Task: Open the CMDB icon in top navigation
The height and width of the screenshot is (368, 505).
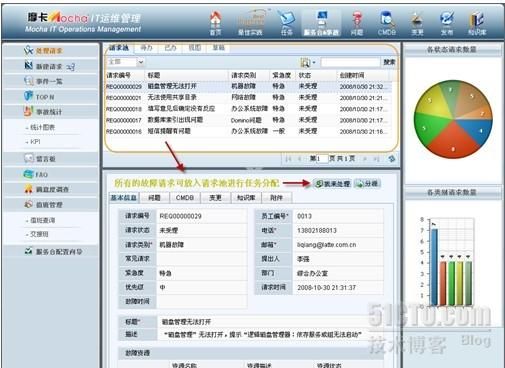Action: tap(387, 23)
